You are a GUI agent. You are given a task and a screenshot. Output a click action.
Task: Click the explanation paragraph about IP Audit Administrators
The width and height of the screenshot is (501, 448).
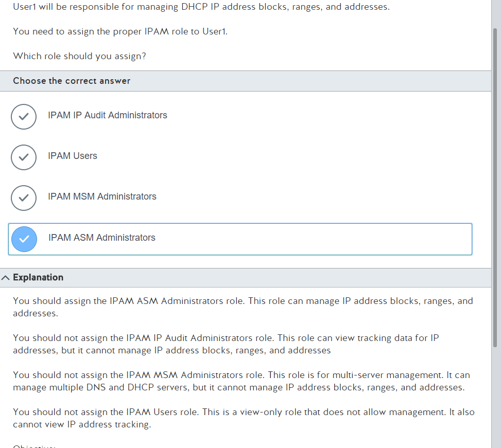[226, 344]
